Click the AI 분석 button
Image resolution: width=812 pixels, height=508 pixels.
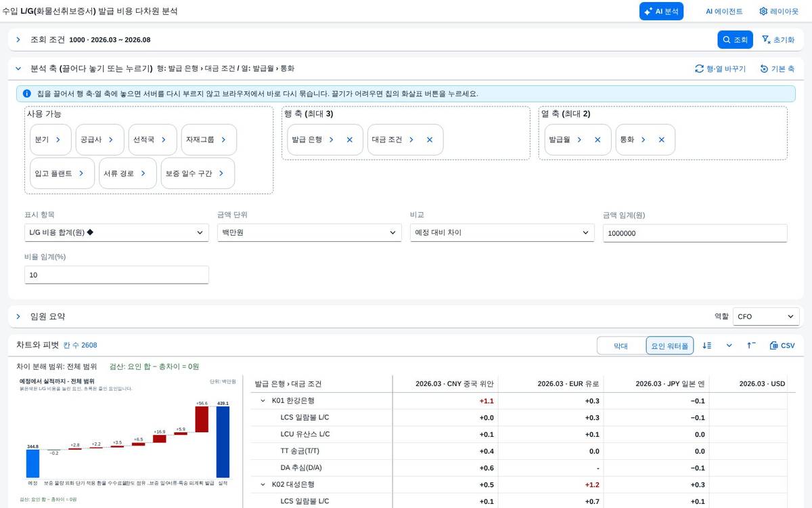[x=661, y=12]
